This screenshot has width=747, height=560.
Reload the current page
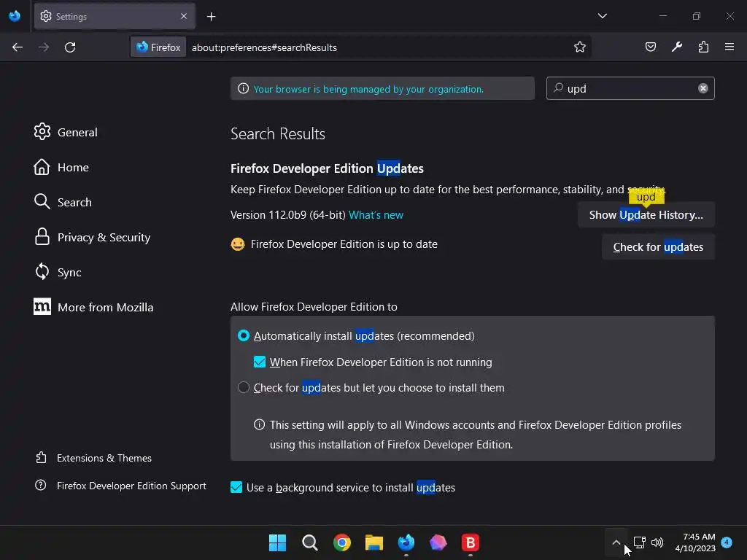point(70,47)
